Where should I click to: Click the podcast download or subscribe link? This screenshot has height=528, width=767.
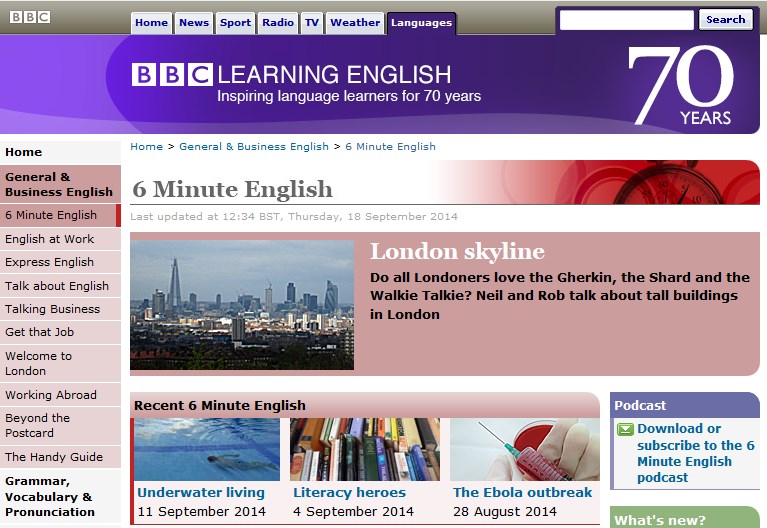696,453
